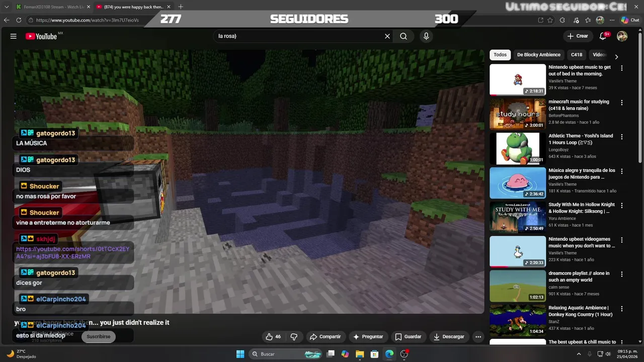The image size is (644, 362).
Task: Click the Crear button
Action: (578, 36)
